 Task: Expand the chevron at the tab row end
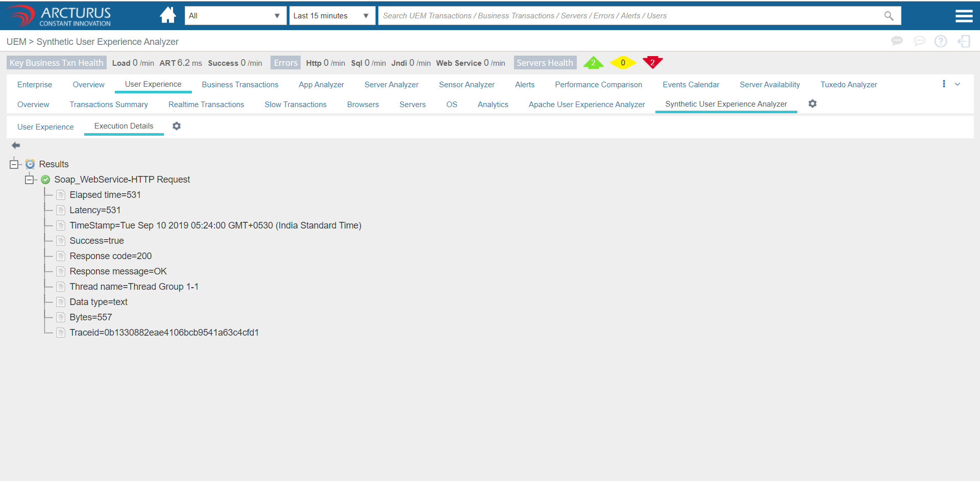click(958, 84)
